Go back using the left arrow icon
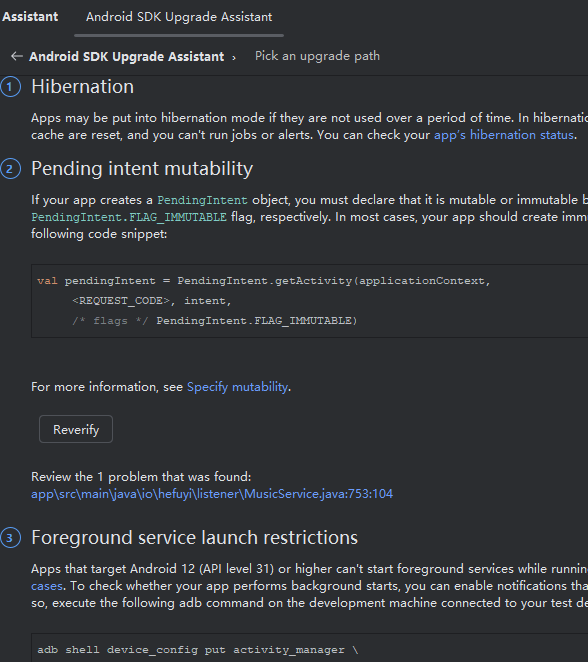The height and width of the screenshot is (662, 588). 16,56
